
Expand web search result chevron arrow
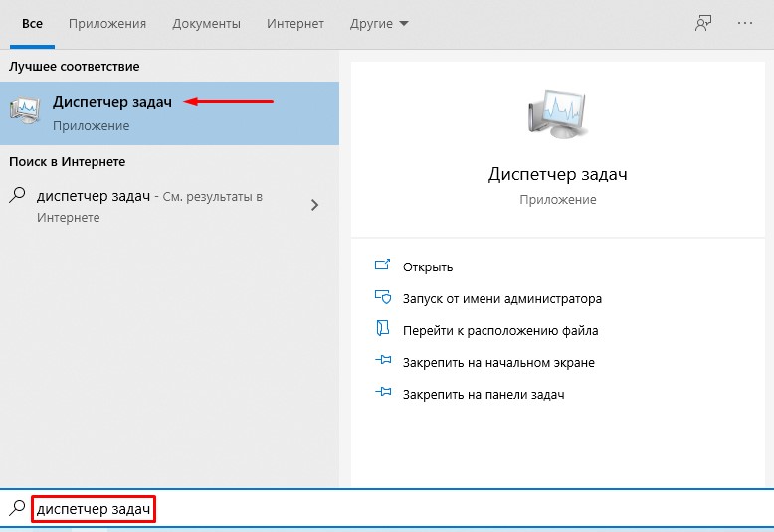[x=315, y=205]
